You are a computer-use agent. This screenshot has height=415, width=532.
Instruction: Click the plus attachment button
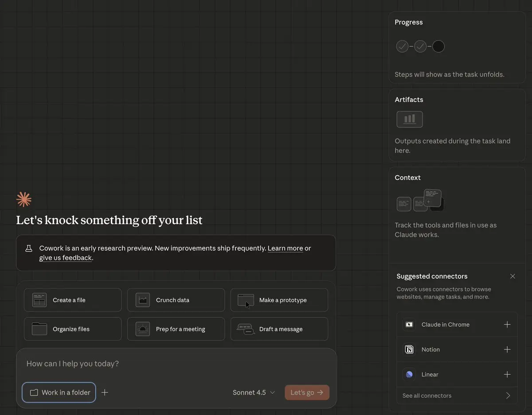click(105, 392)
